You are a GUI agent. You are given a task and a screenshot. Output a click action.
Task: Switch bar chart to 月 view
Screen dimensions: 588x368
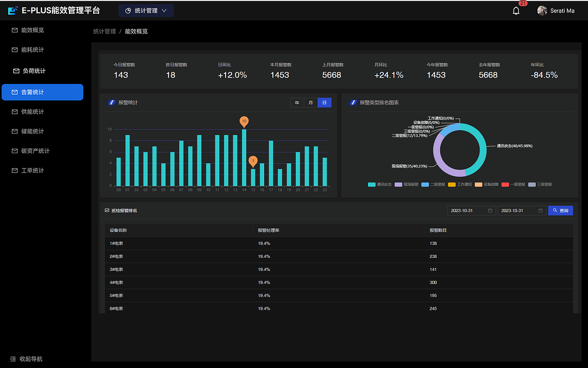pos(311,103)
